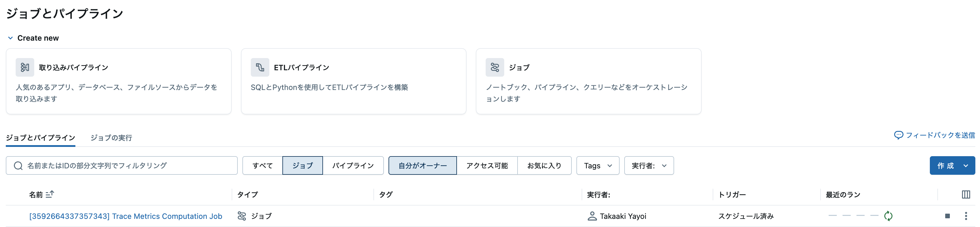Screen dimensions: 980x227
Task: Sort the table by the 名前 column
Action: [x=42, y=194]
